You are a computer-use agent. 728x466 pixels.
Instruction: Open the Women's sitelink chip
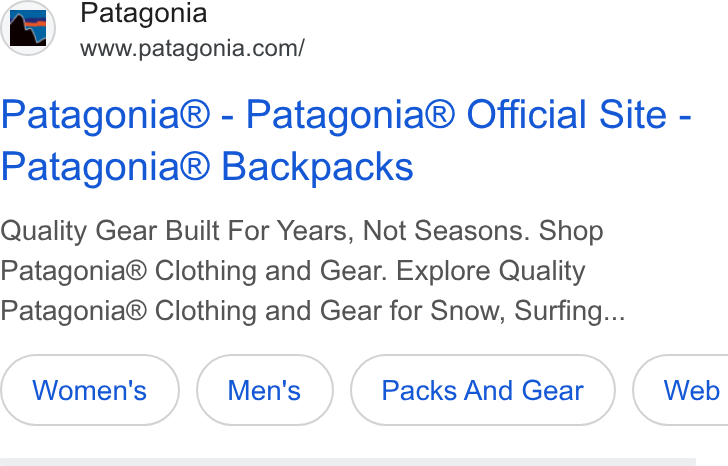tap(90, 390)
